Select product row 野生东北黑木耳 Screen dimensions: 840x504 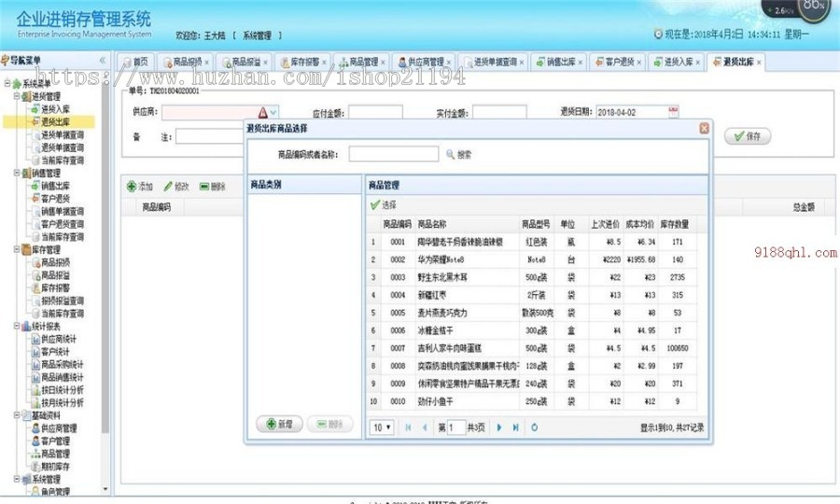(x=532, y=277)
